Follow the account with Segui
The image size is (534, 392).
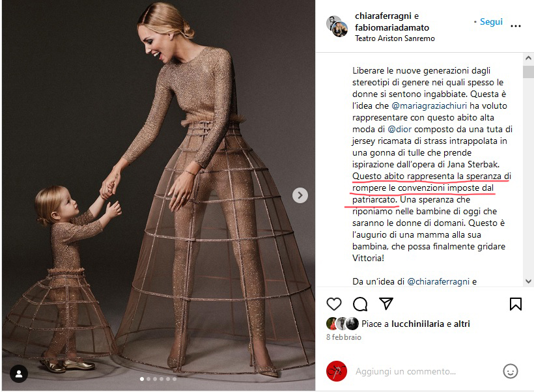tap(491, 21)
